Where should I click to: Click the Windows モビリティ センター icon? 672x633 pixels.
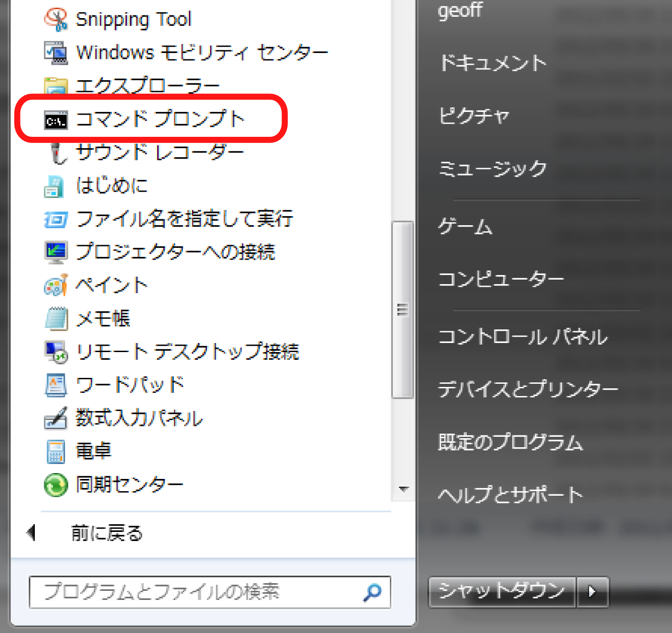click(56, 53)
